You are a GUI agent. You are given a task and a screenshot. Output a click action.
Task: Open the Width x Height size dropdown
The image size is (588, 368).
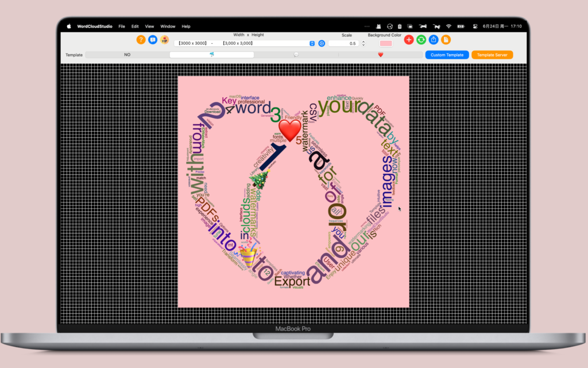(245, 44)
